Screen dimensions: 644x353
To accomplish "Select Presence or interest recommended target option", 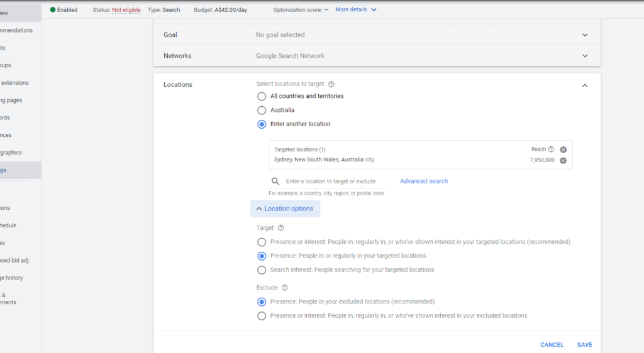I will tap(262, 242).
